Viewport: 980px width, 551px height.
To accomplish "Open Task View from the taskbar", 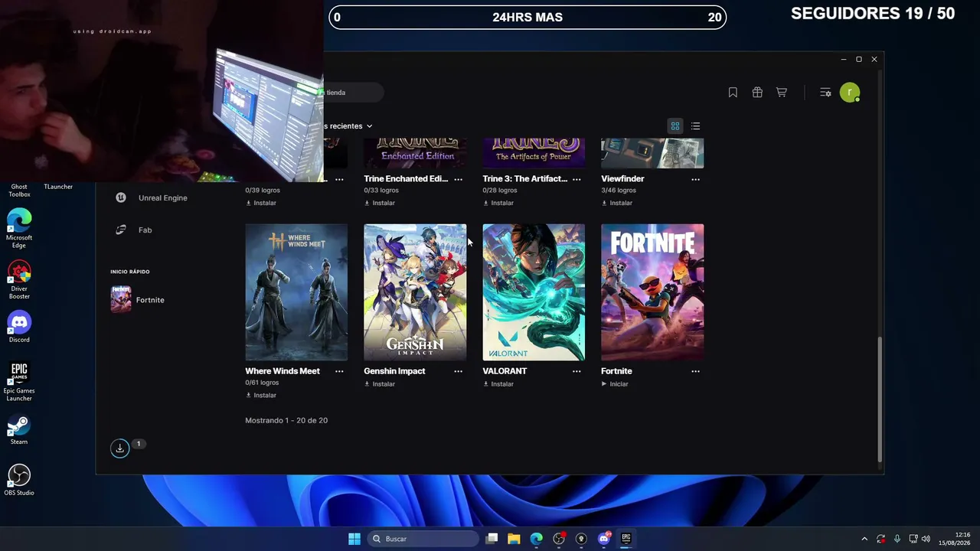I will point(492,539).
